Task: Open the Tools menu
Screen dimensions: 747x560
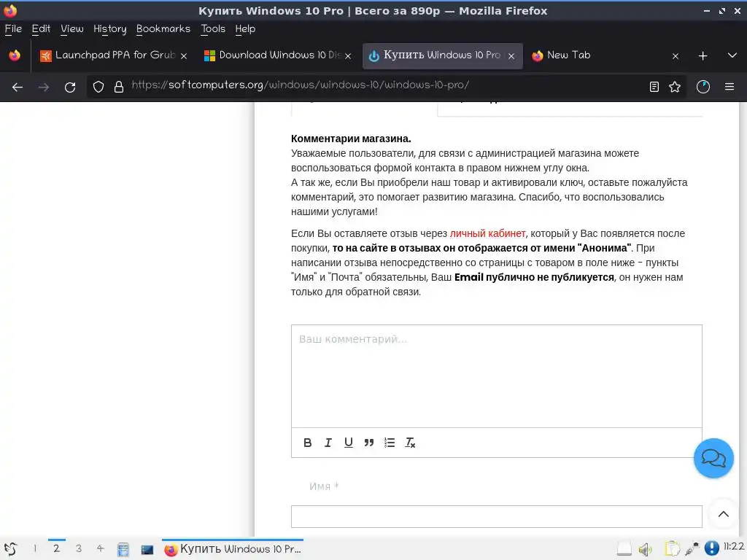Action: pyautogui.click(x=213, y=29)
